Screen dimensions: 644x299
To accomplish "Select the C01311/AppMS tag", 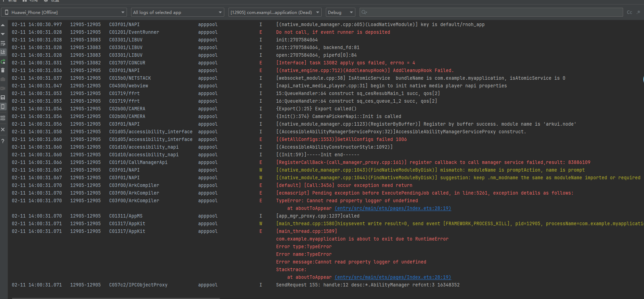I will click(x=126, y=216).
